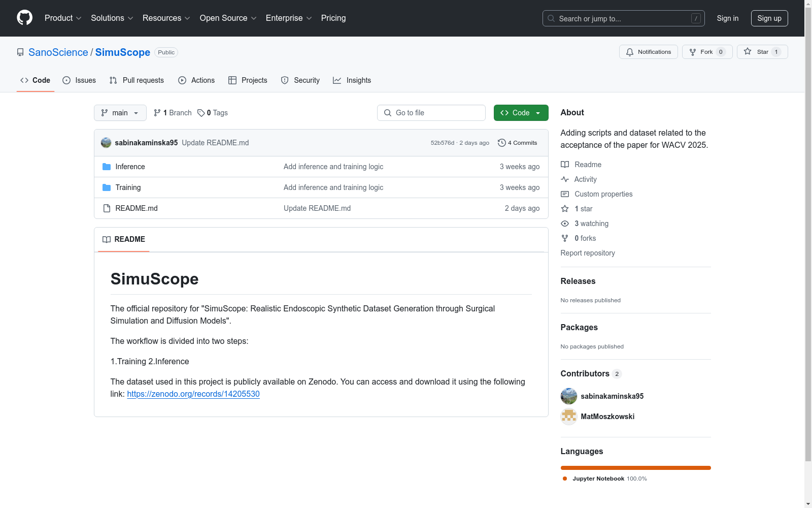Viewport: 812px width, 508px height.
Task: Open the Product dropdown menu
Action: click(x=63, y=18)
